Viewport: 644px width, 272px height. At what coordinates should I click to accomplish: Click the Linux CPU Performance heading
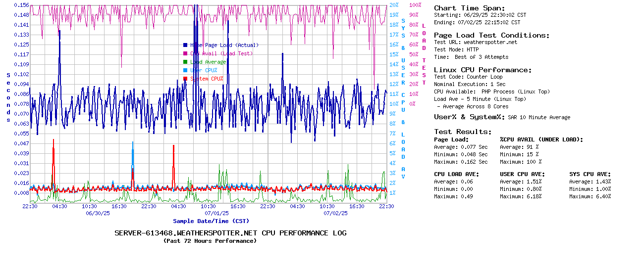click(483, 70)
